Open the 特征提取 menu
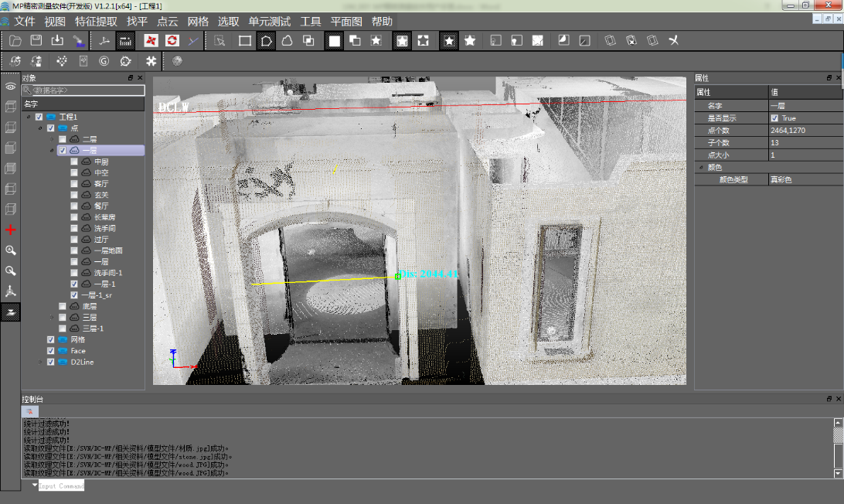 [x=96, y=21]
